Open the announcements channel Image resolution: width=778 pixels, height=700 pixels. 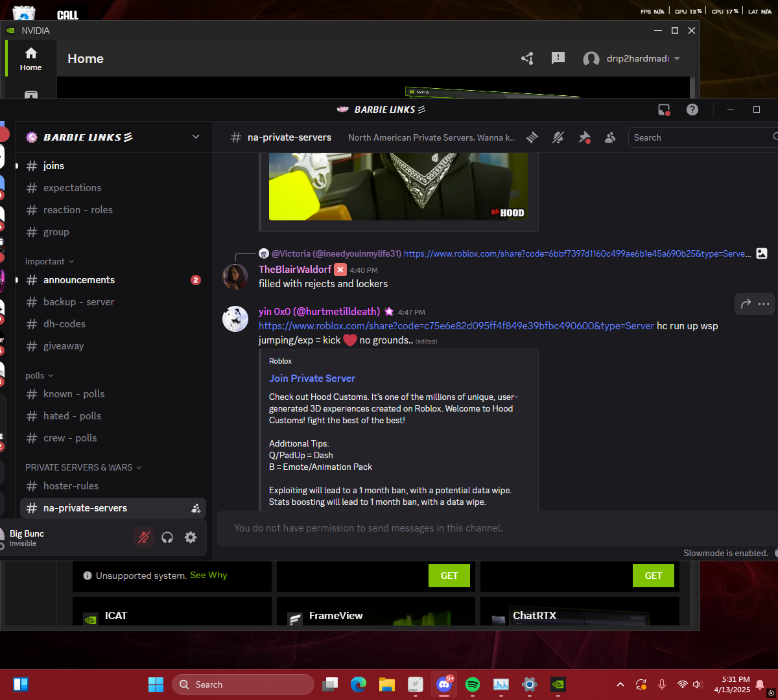pyautogui.click(x=113, y=280)
